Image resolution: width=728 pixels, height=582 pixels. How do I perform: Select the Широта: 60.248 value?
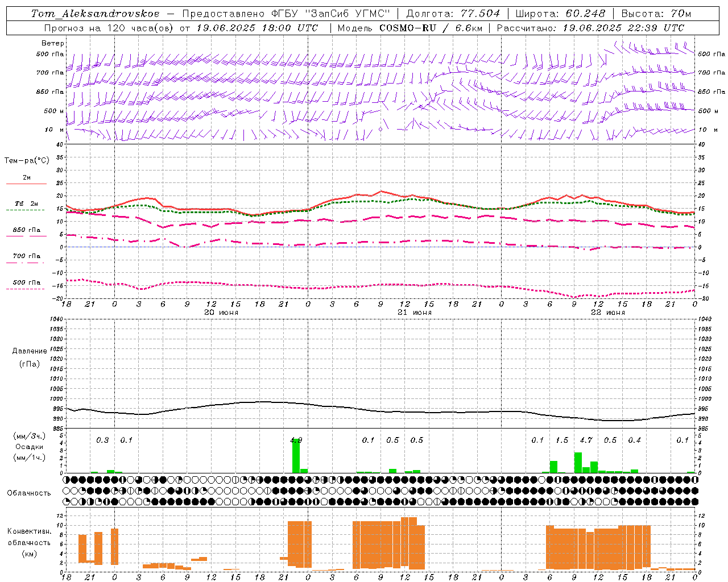[561, 14]
